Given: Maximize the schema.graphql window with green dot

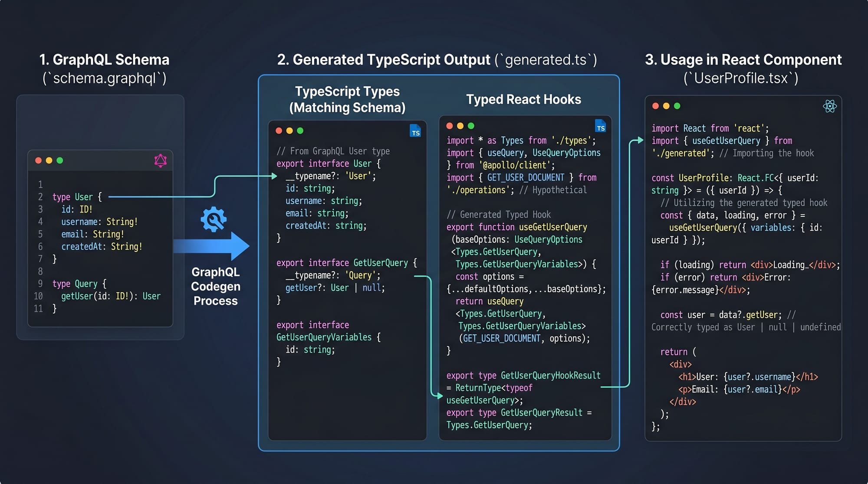Looking at the screenshot, I should pos(60,160).
